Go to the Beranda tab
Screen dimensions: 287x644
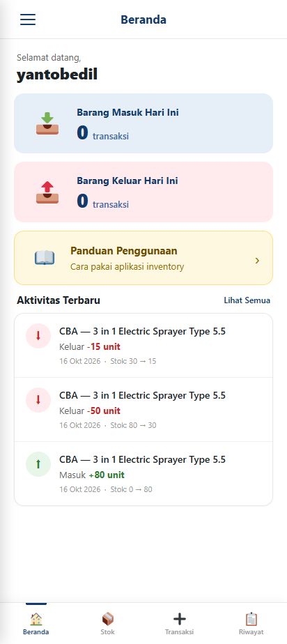[36, 624]
